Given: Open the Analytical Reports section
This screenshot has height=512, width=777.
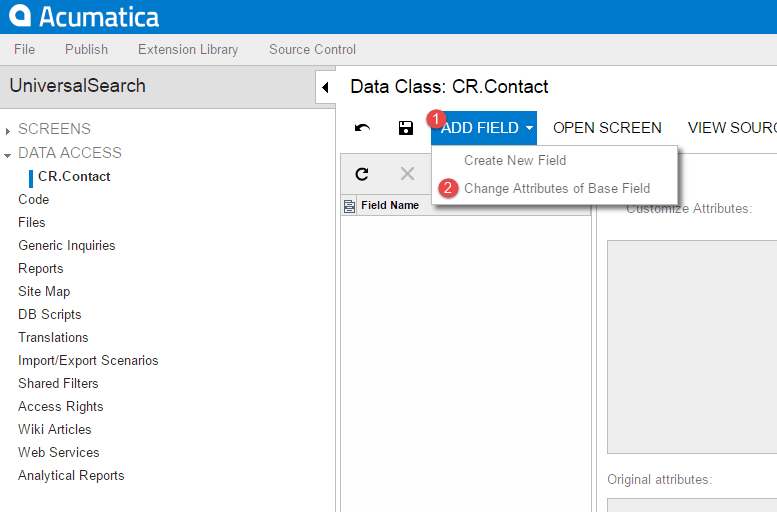Looking at the screenshot, I should pos(71,475).
